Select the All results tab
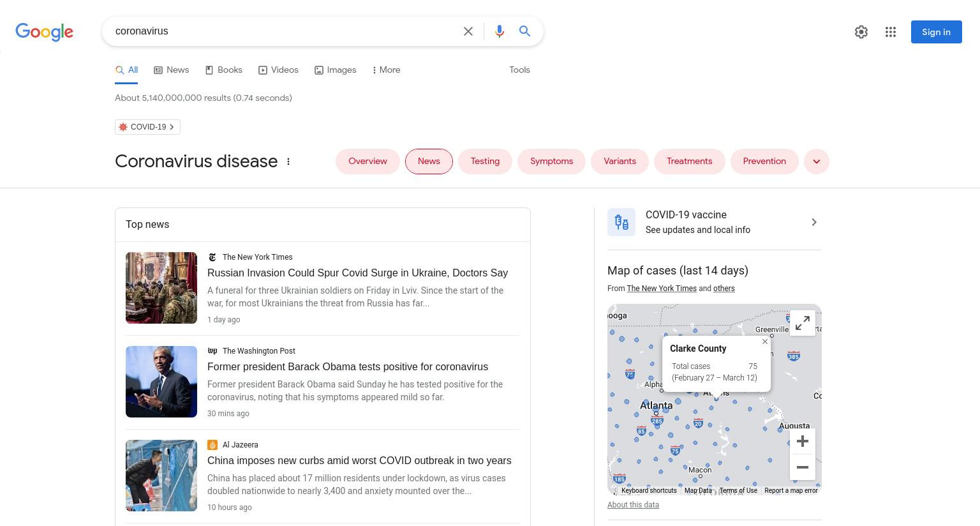 [126, 70]
